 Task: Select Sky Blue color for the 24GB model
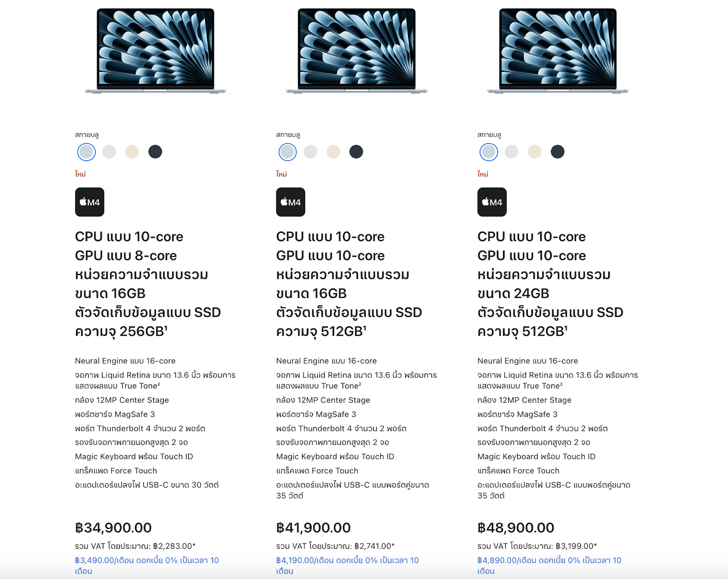[x=488, y=152]
